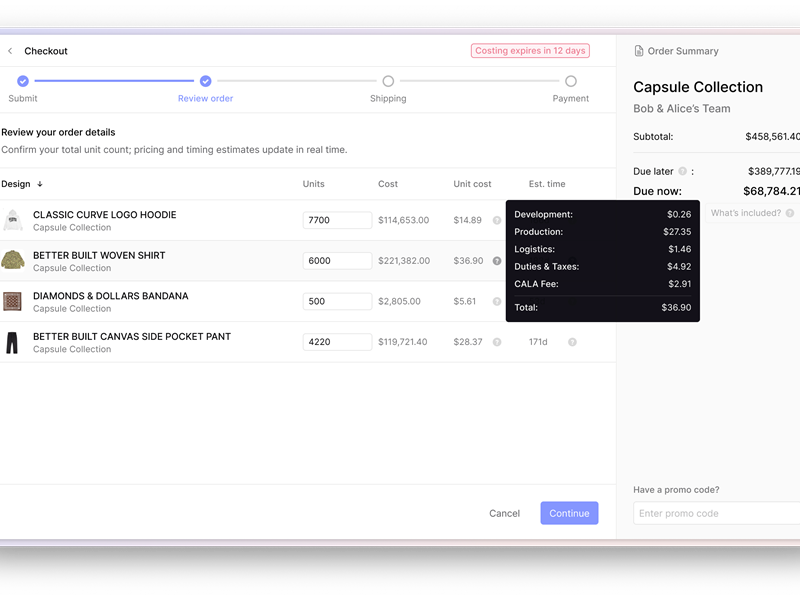Click the $119,721.40 cost value

pos(403,342)
